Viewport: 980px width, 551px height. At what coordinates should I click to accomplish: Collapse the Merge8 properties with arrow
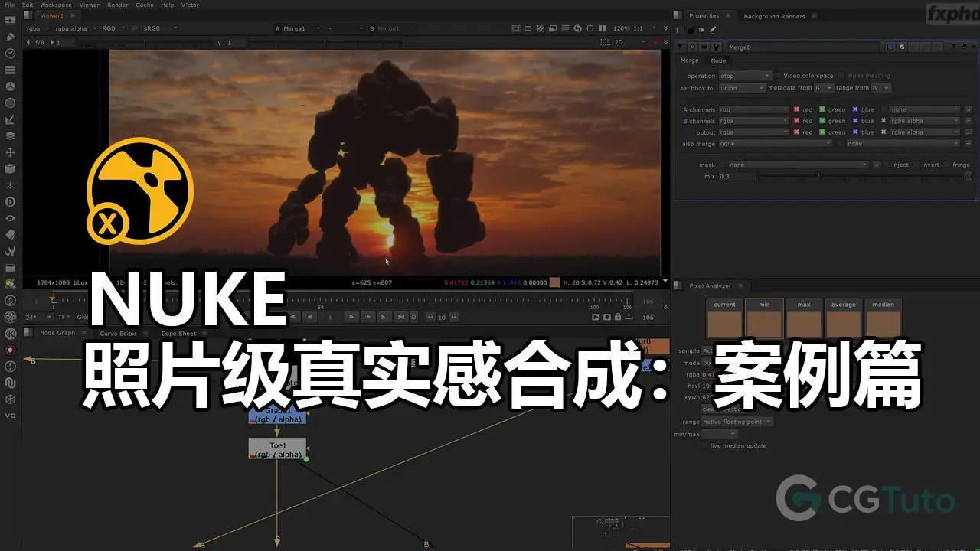click(x=681, y=47)
